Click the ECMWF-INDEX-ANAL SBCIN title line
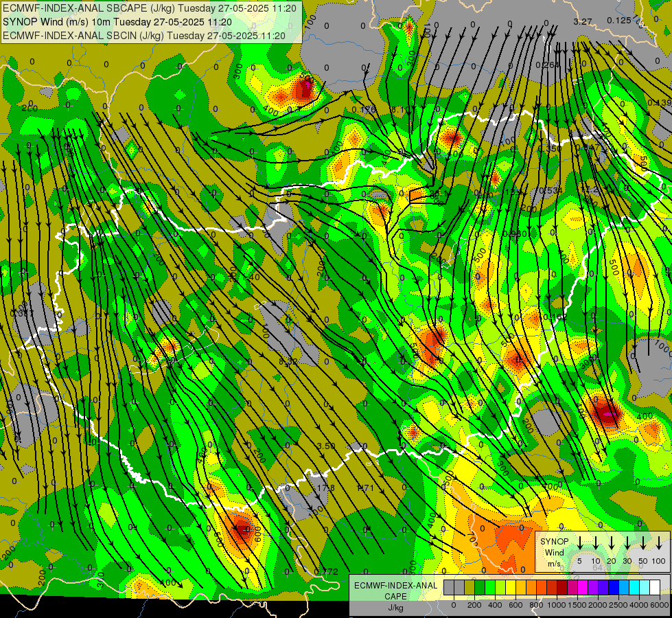 (144, 36)
